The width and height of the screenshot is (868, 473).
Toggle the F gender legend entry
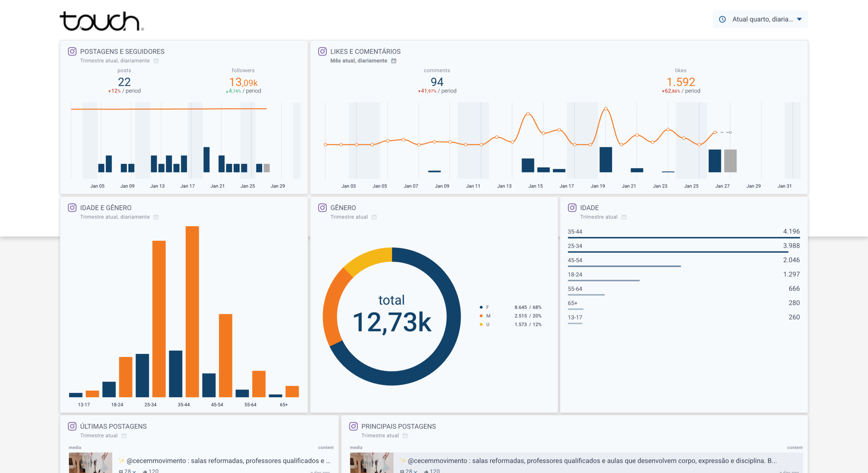487,307
